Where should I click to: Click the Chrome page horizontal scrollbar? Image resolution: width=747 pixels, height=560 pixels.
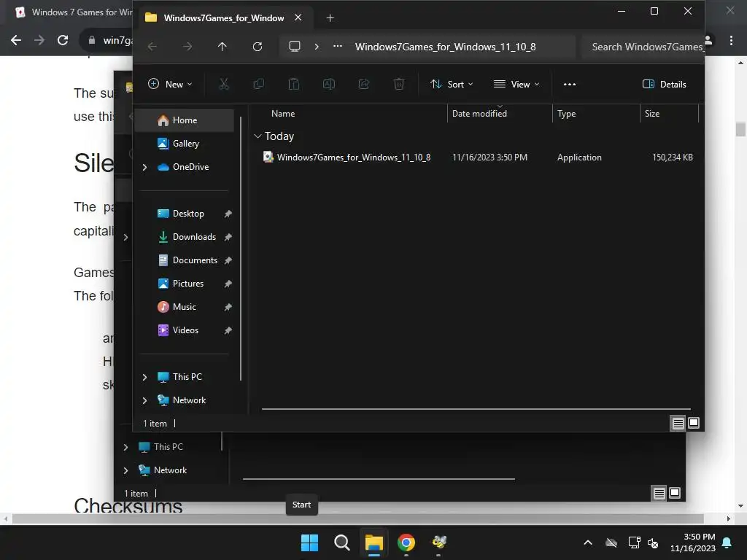pyautogui.click(x=357, y=518)
